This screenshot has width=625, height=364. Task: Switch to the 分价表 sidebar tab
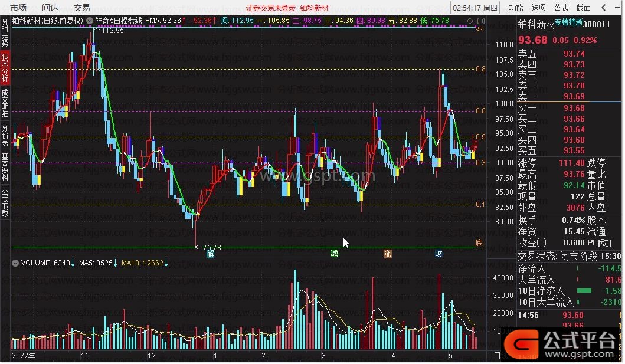point(5,135)
